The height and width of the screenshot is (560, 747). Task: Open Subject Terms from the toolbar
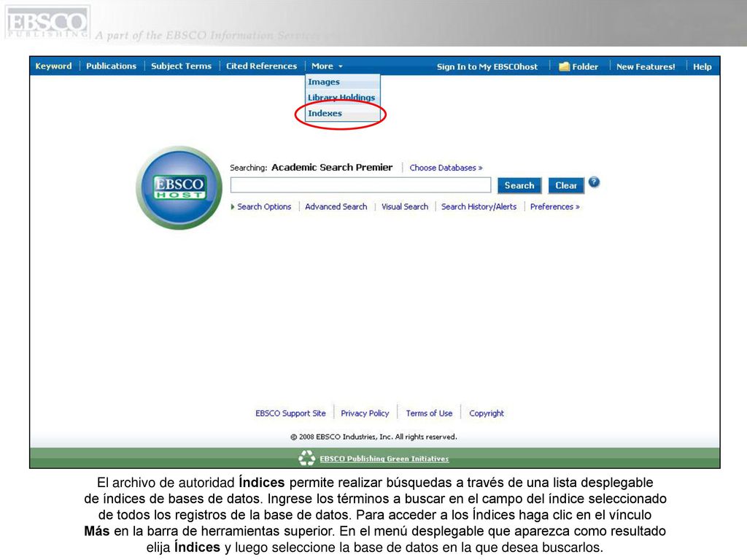[x=181, y=66]
